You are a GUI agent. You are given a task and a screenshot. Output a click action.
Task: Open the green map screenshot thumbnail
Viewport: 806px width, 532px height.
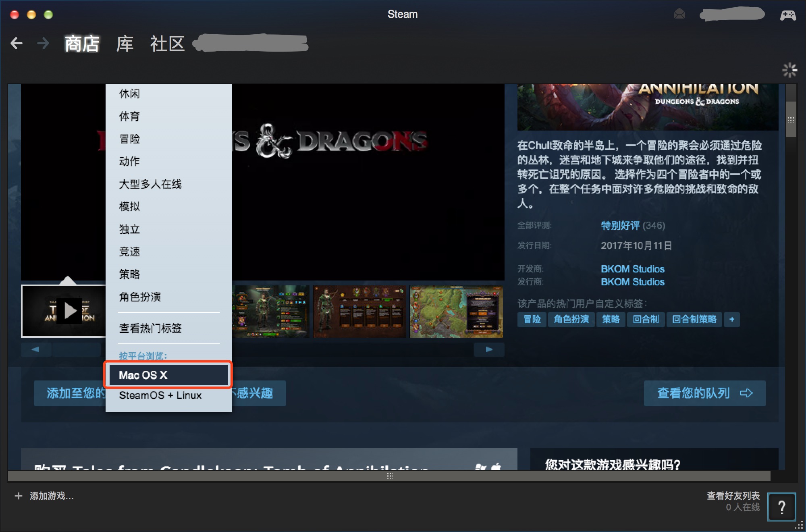(x=456, y=311)
